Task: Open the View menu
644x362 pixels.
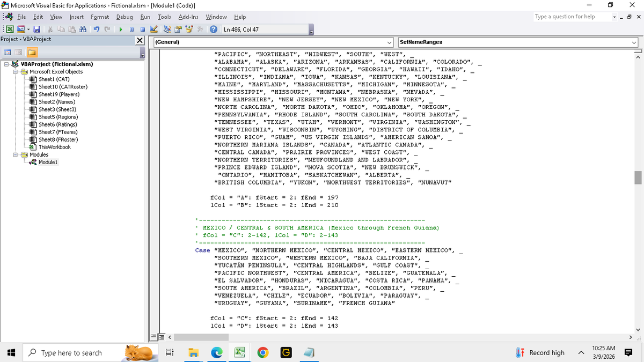Action: (x=56, y=17)
